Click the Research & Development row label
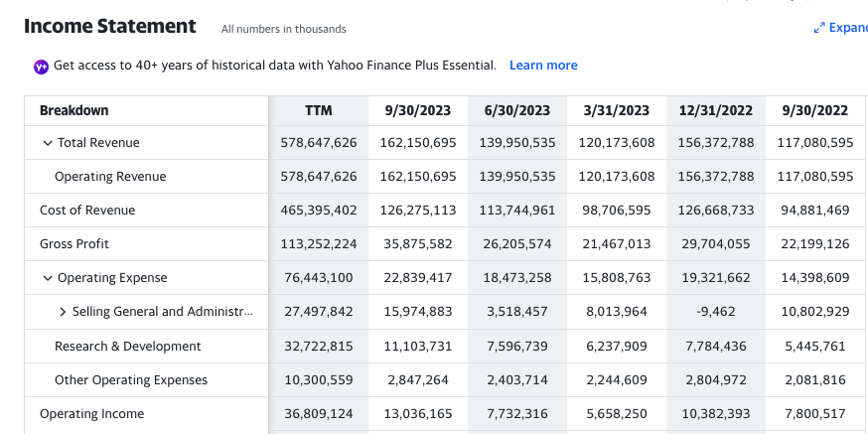Screen dimensions: 868x434 (x=127, y=347)
